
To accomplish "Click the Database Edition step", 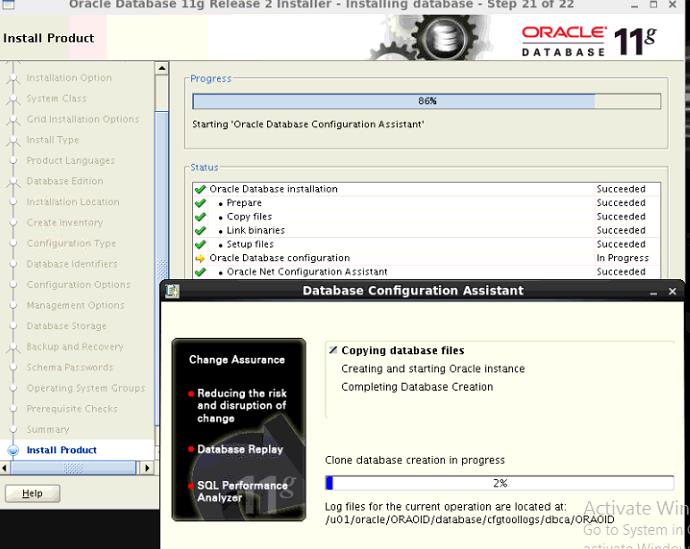I will click(65, 181).
